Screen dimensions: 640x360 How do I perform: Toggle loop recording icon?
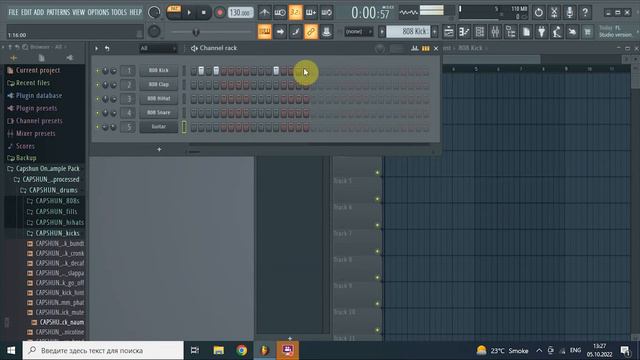pos(327,13)
